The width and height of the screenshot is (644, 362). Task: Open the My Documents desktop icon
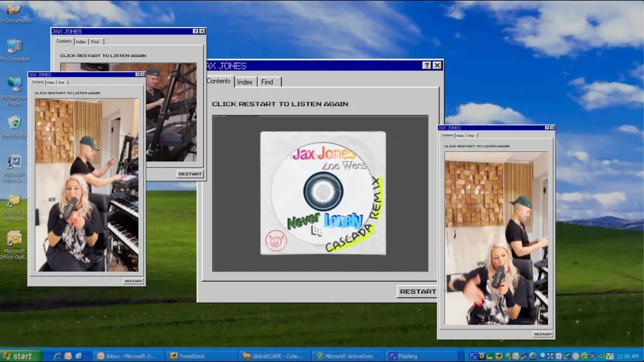tap(13, 8)
